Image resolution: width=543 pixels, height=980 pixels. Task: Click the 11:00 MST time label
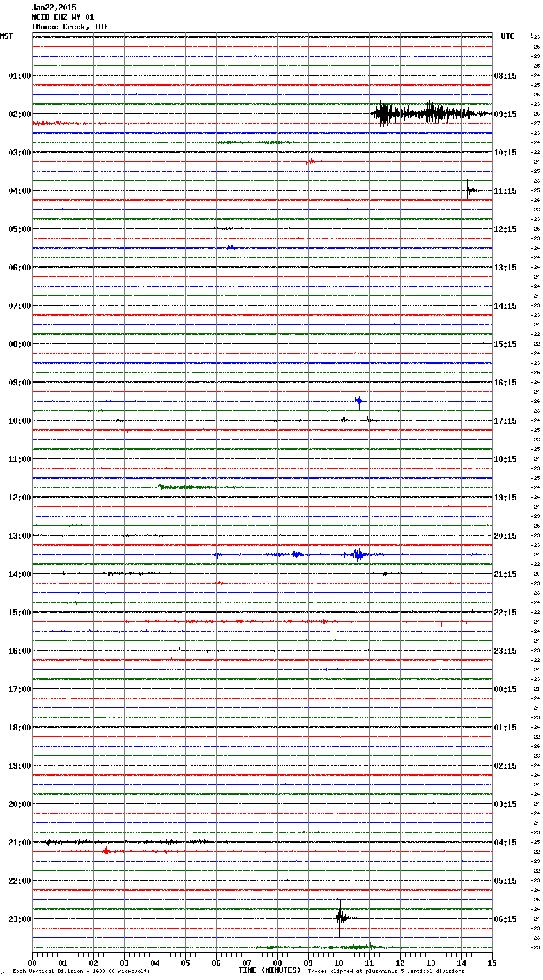19,459
